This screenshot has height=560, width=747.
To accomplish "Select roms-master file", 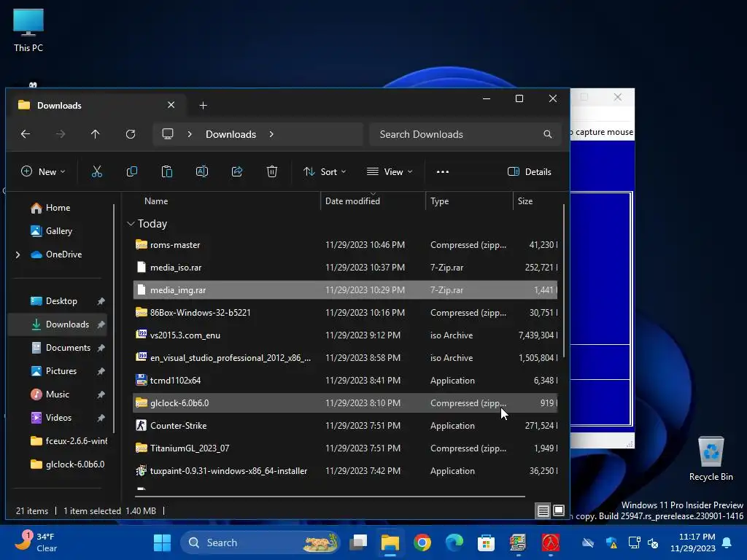I will tap(345, 245).
